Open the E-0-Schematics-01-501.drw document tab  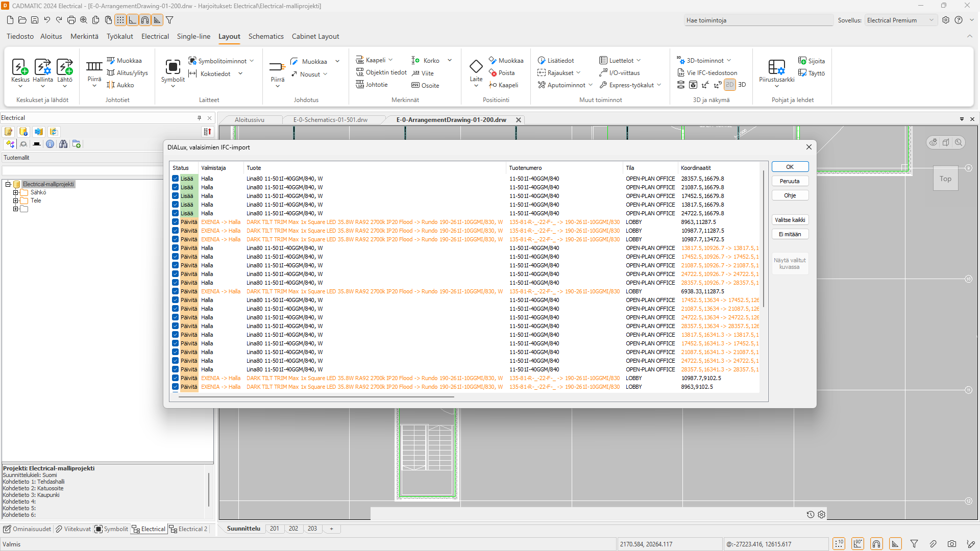(330, 120)
